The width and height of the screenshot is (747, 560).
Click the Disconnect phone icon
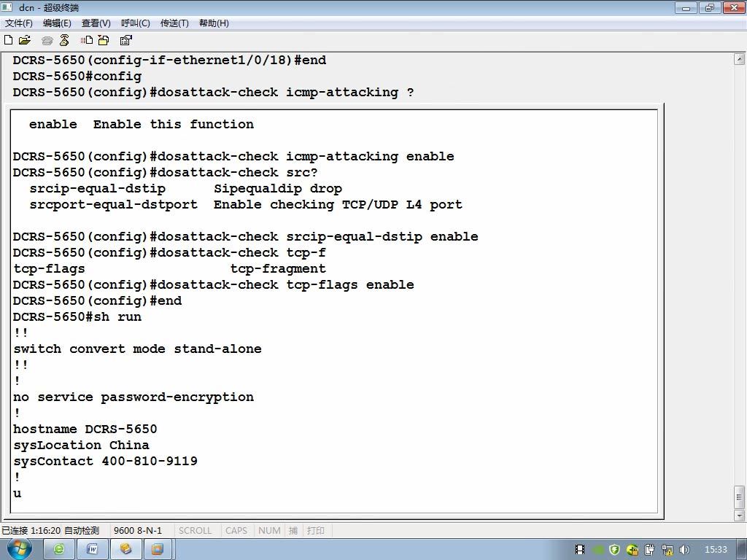click(64, 40)
